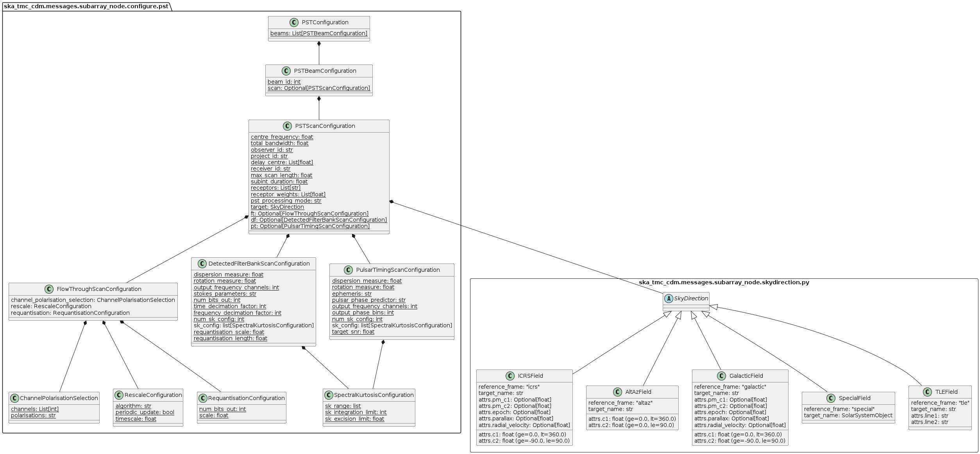Click 'sk_integration_limit: int' attribute
Viewport: 980px width, 454px height.
pyautogui.click(x=356, y=413)
